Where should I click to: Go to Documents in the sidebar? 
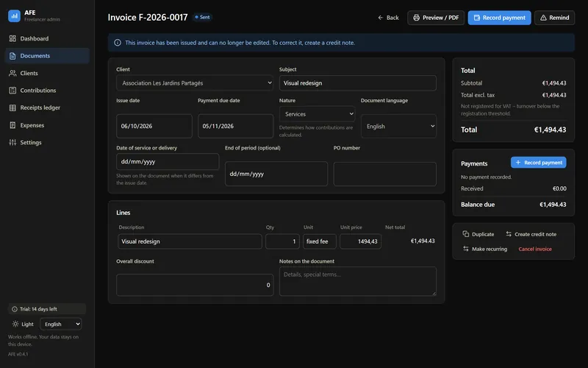(x=47, y=56)
